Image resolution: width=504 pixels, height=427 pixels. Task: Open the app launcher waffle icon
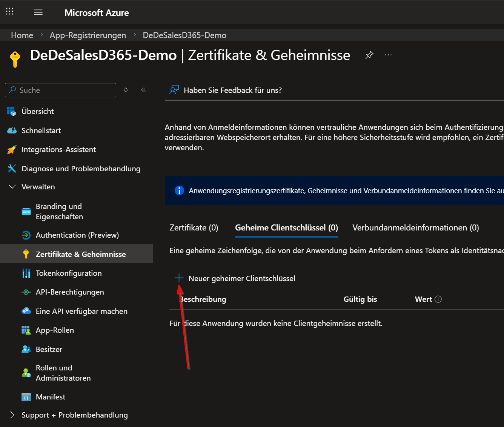point(10,11)
